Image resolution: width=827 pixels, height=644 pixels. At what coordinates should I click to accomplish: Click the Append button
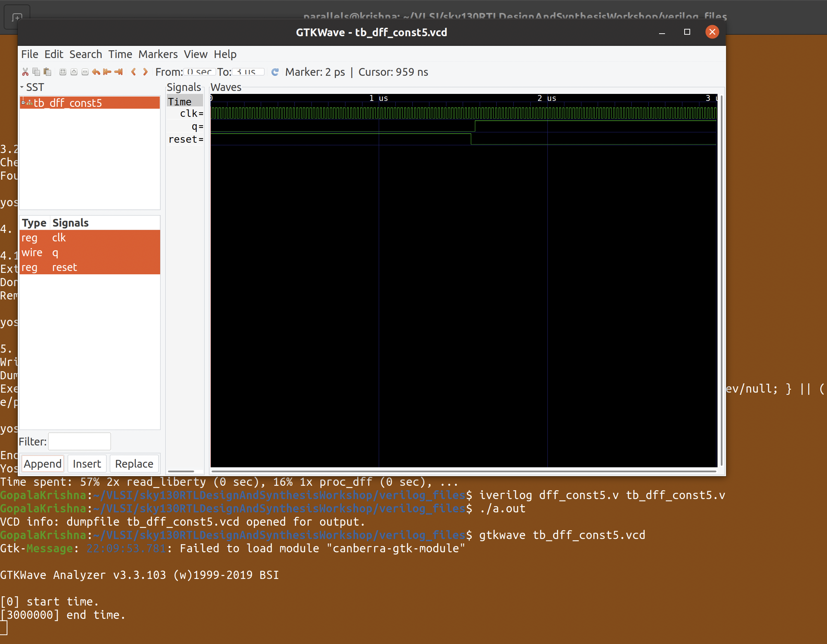click(43, 464)
